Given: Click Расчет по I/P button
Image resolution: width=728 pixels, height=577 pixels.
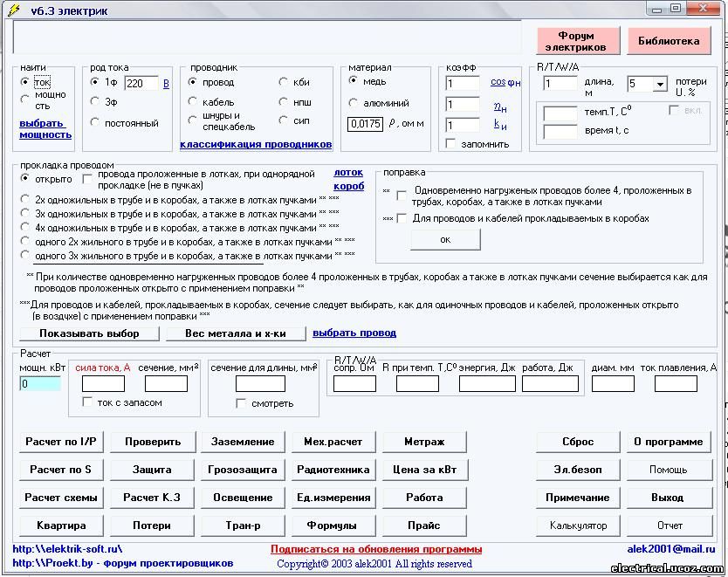Looking at the screenshot, I should pos(60,442).
